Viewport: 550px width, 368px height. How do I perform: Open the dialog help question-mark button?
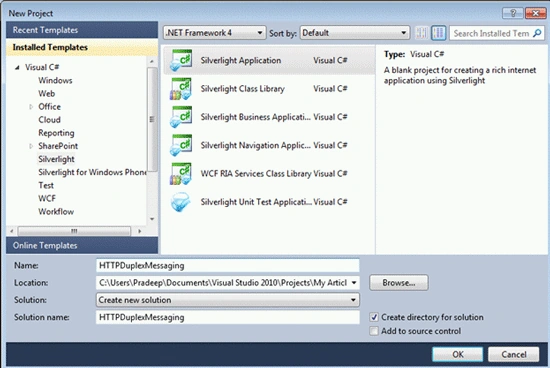coord(512,13)
